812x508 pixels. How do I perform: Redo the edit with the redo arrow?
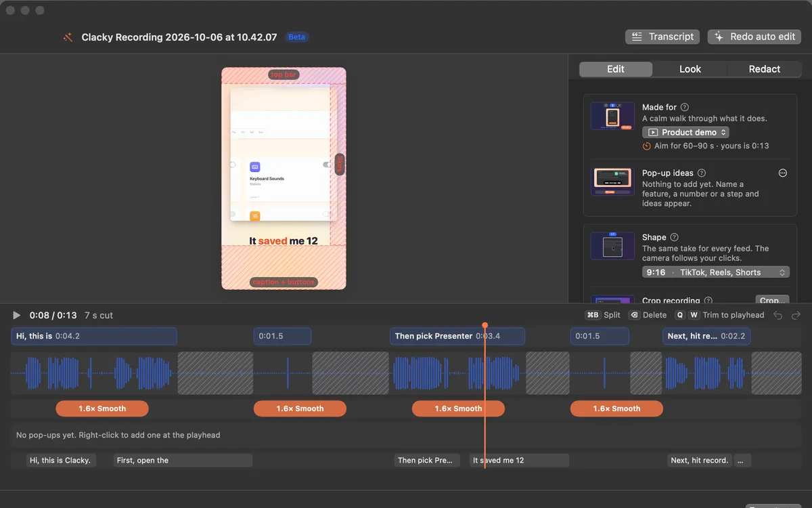[x=796, y=315]
